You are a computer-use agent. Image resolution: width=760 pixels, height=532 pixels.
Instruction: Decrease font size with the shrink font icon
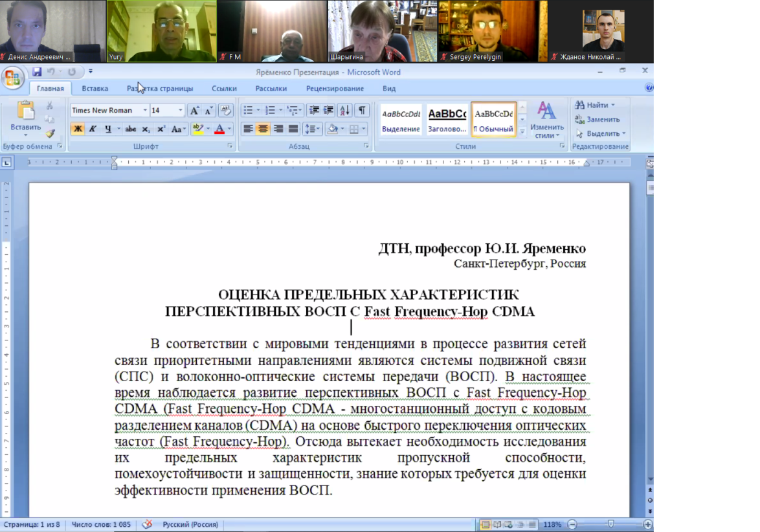tap(209, 111)
